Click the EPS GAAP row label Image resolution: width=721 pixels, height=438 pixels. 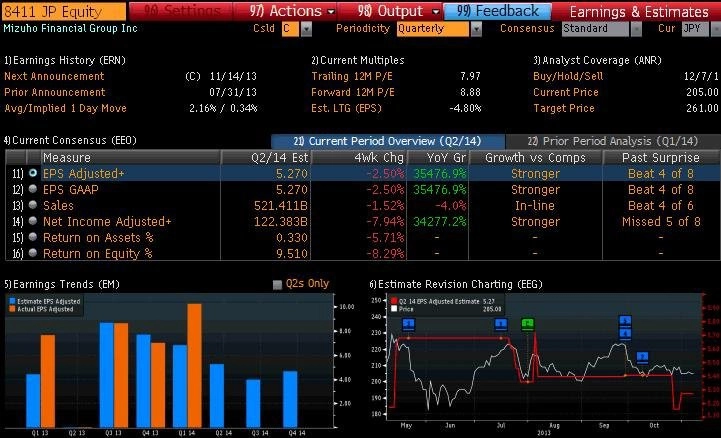[70, 189]
